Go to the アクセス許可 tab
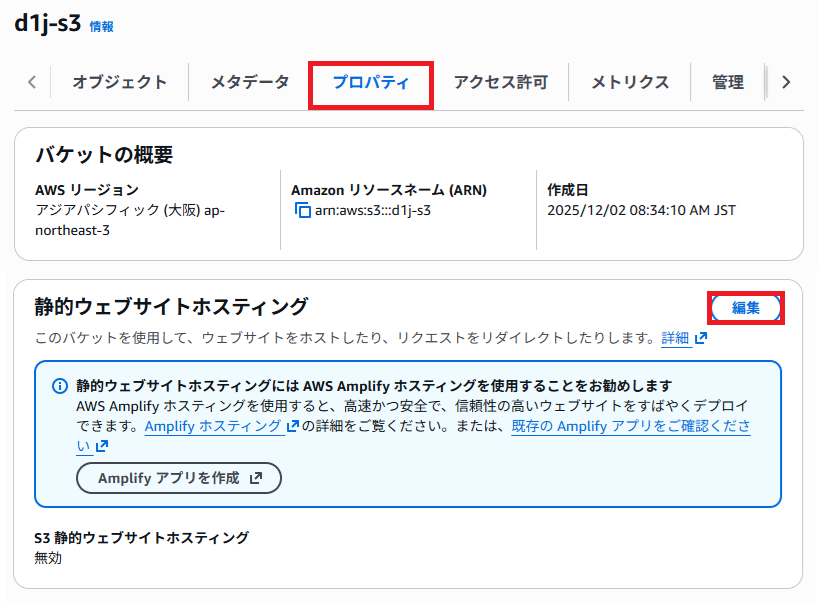This screenshot has width=819, height=616. click(500, 83)
